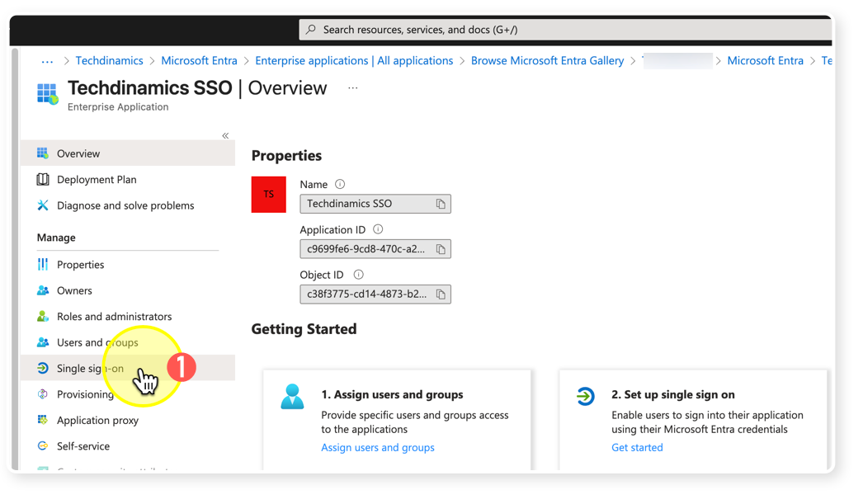Open Application proxy settings
The width and height of the screenshot is (863, 504).
pos(128,420)
